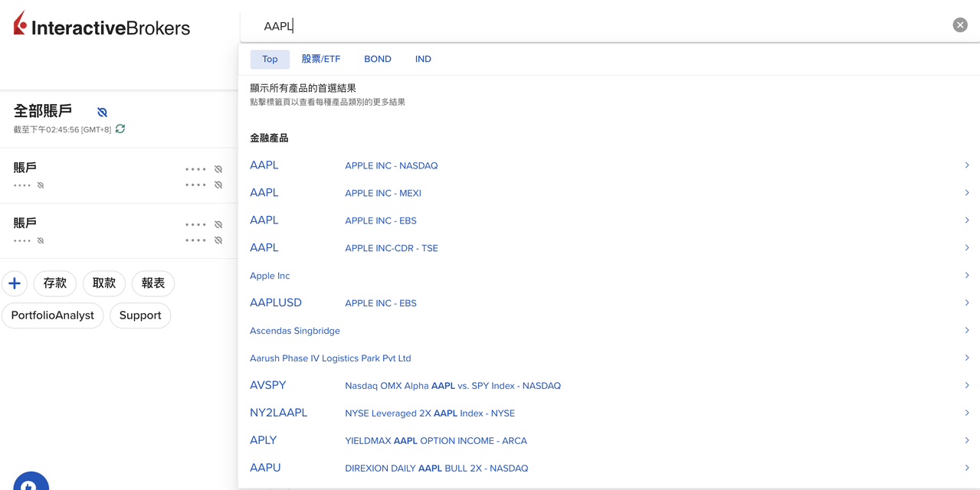Select "YIELDMAX AAPL OPTION INCOME - ARCA"
Screen dimensions: 980x490
coord(436,441)
